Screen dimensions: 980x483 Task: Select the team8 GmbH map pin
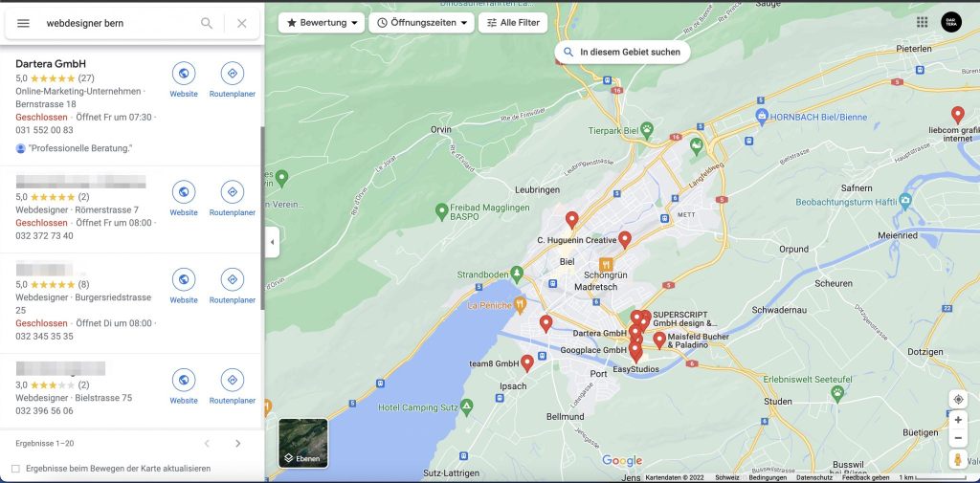pos(527,363)
